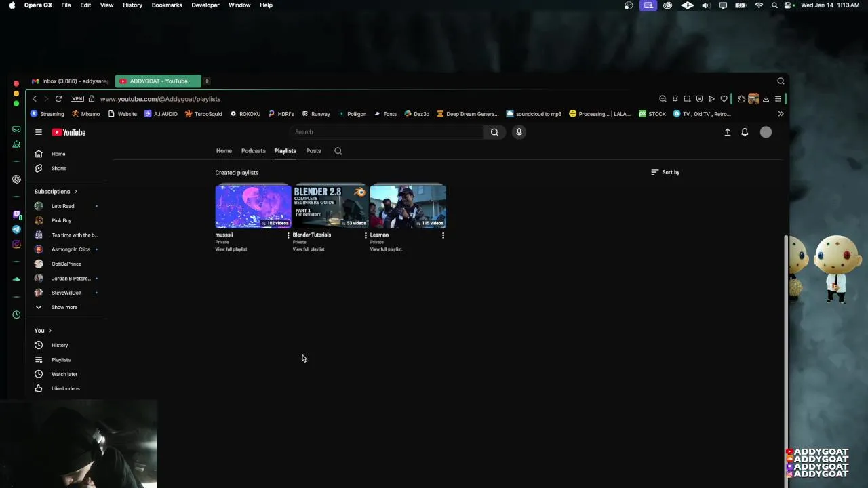868x488 pixels.
Task: View full playlist for Blender Tutorials
Action: [x=309, y=249]
